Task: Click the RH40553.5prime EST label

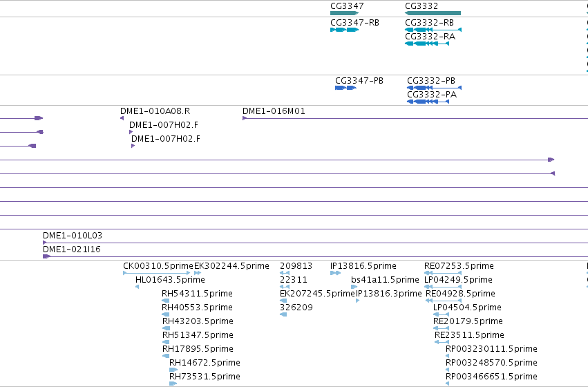Action: coord(197,308)
